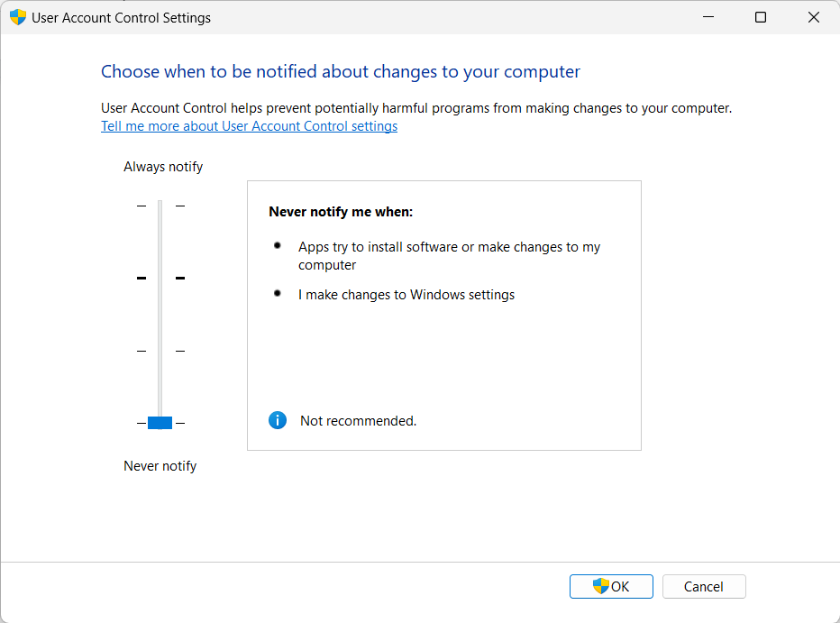Maximize the User Account Control Settings window
Screen dimensions: 840x623
pos(760,17)
